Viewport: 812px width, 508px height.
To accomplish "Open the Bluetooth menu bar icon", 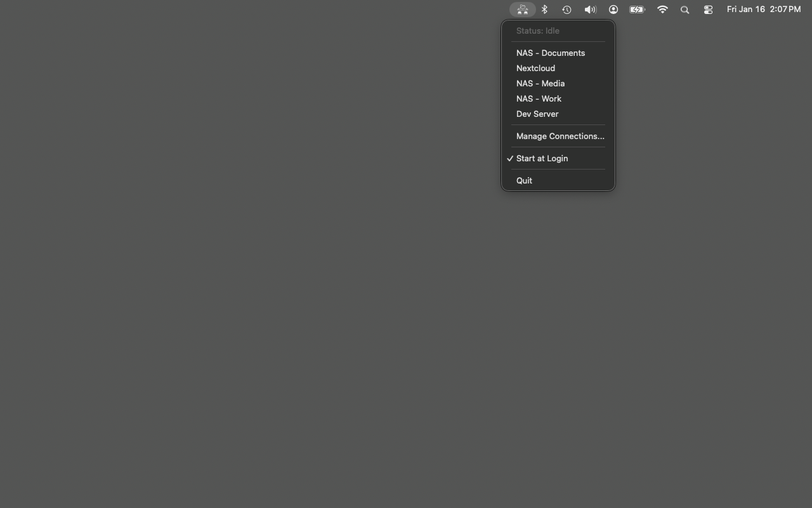I will [544, 10].
